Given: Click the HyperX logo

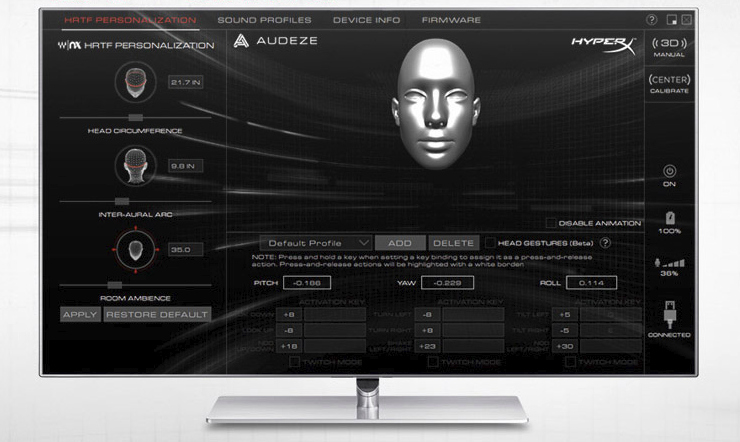Looking at the screenshot, I should coord(604,45).
